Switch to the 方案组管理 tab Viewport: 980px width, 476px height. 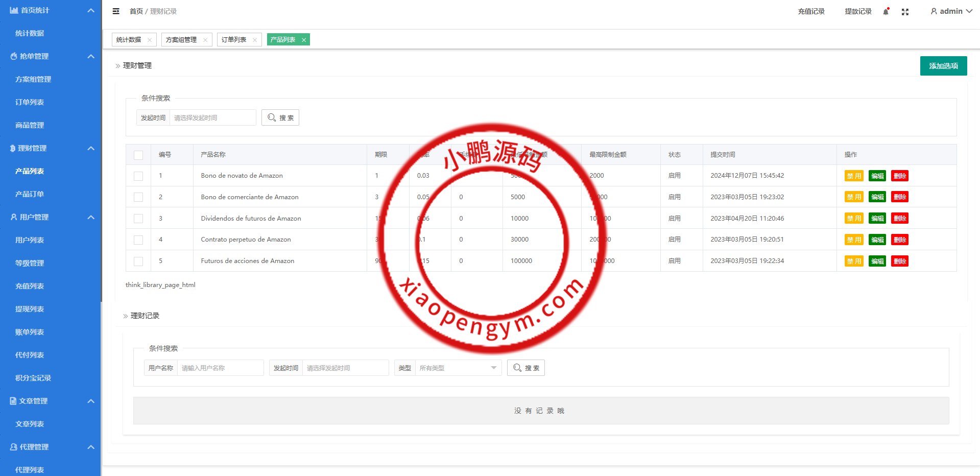181,40
